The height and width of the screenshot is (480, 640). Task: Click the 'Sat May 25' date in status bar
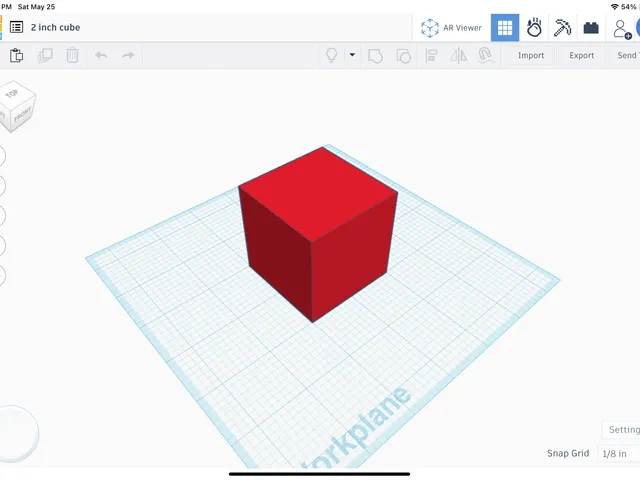[36, 7]
